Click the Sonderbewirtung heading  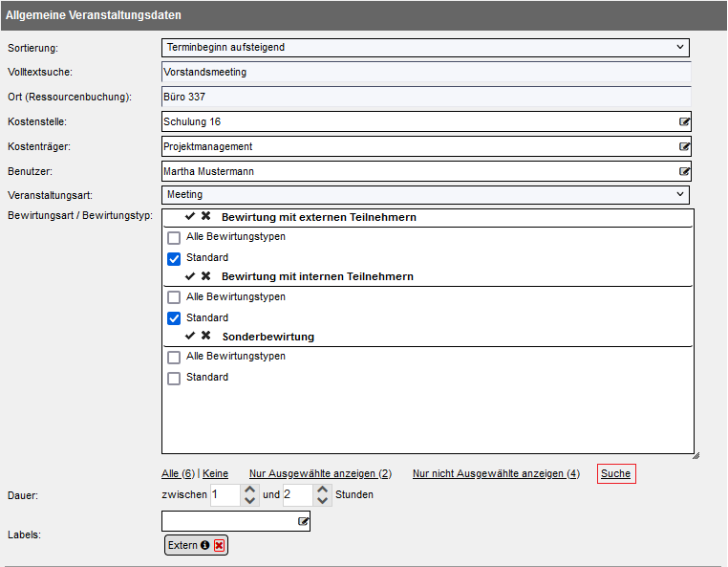(268, 337)
